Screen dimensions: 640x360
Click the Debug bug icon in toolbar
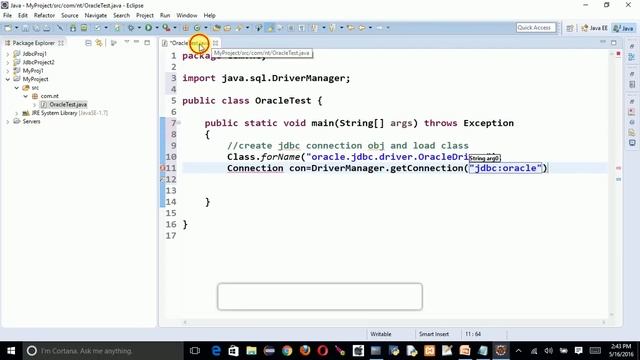tap(131, 28)
